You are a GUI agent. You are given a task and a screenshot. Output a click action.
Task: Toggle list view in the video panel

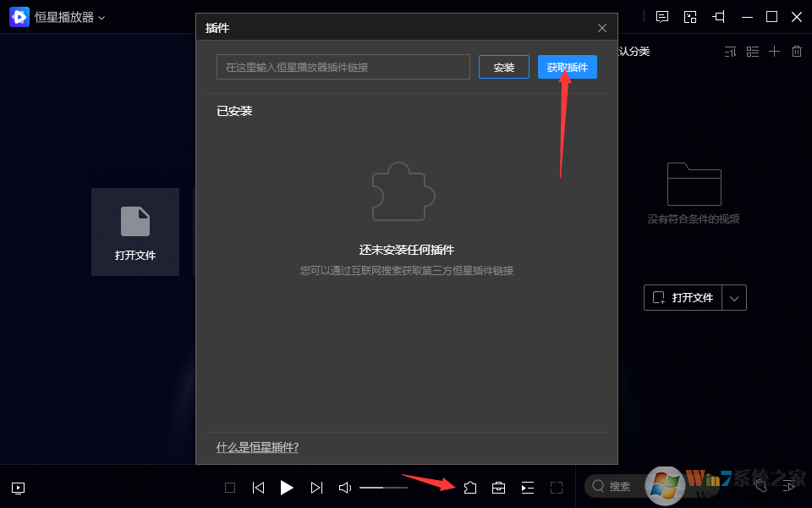[x=752, y=51]
